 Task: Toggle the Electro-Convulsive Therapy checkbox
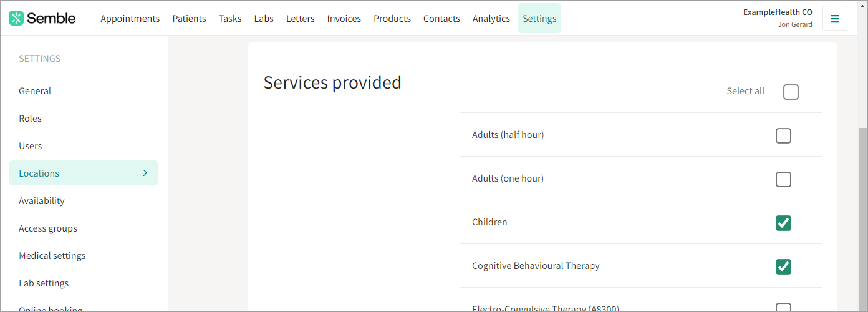[x=783, y=308]
